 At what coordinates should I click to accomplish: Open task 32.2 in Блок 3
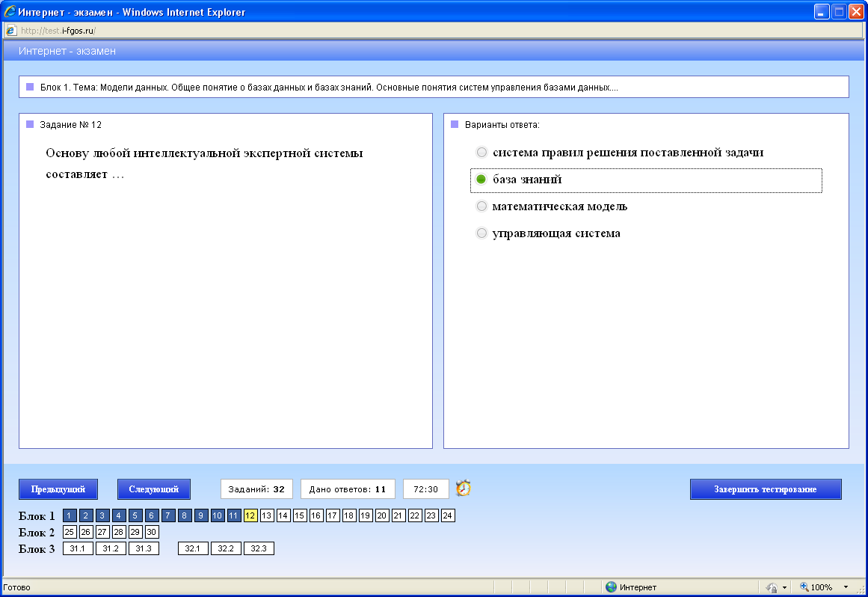coord(226,548)
